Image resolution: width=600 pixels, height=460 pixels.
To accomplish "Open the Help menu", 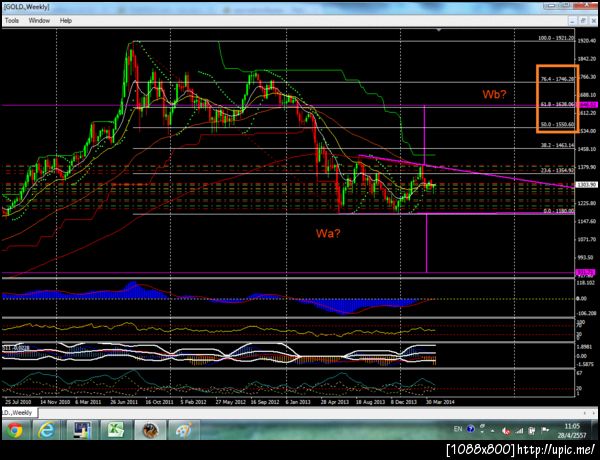I will coord(66,21).
